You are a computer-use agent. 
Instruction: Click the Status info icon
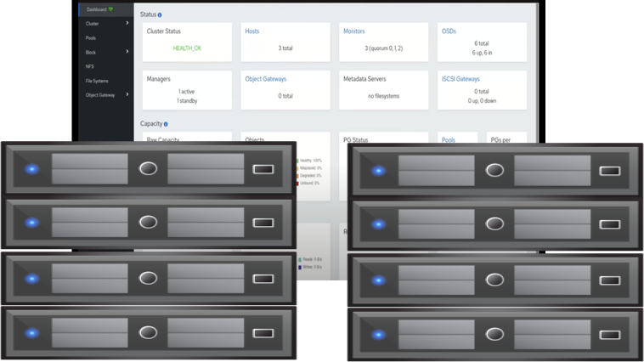[x=160, y=15]
